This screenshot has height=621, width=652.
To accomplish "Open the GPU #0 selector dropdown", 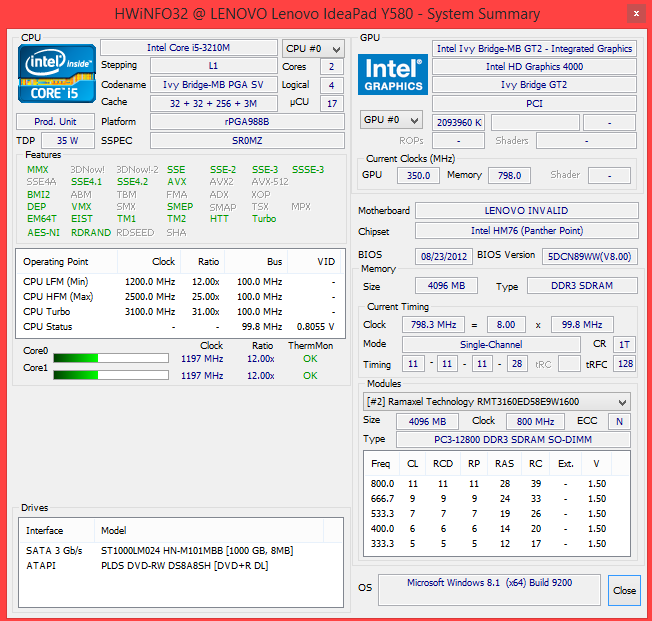I will tap(391, 121).
